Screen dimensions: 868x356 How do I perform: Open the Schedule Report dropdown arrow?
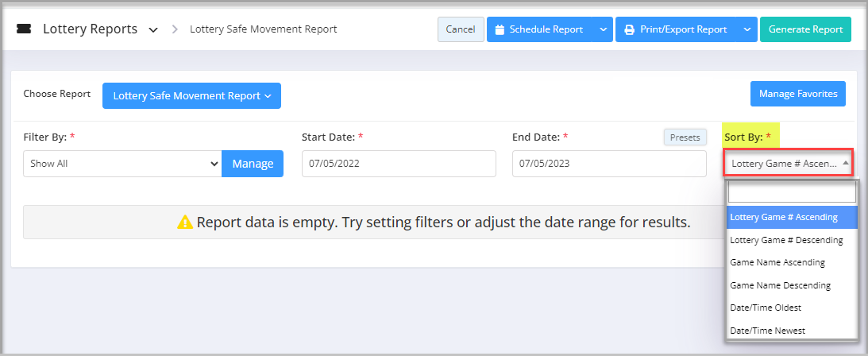pos(603,29)
